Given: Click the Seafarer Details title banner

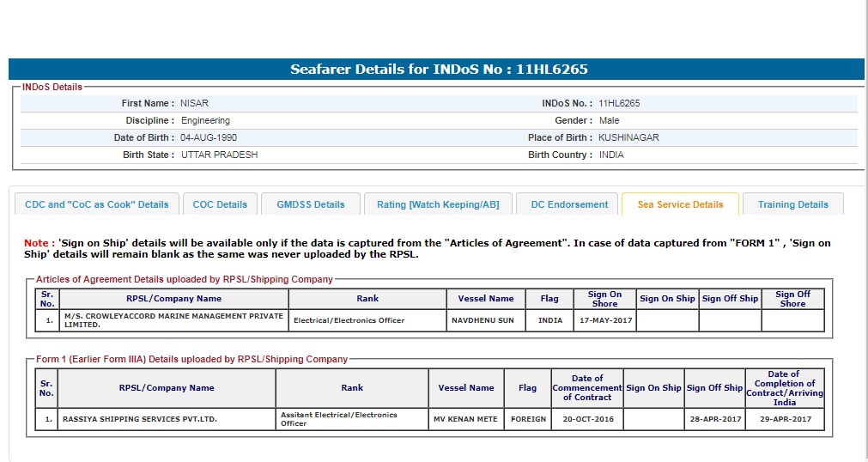Looking at the screenshot, I should (438, 70).
